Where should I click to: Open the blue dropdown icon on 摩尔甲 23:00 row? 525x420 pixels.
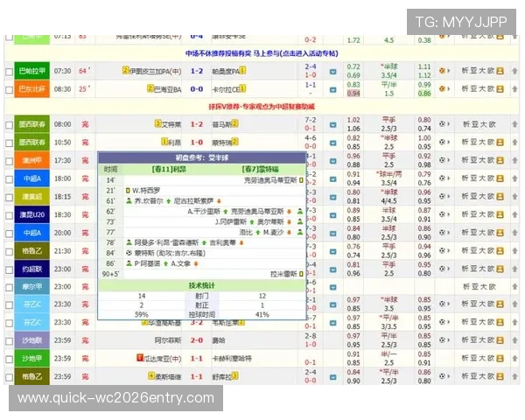[332, 287]
